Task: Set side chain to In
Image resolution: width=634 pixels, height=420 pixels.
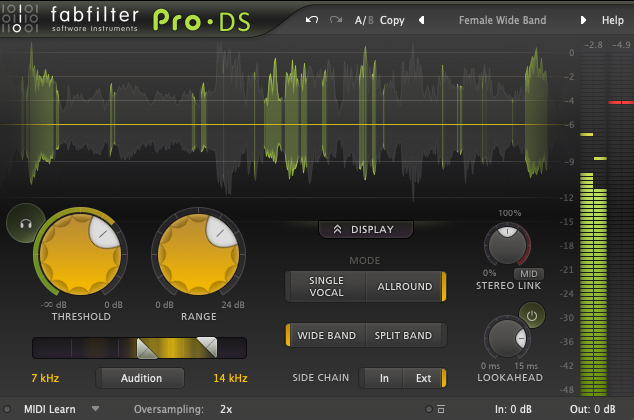Action: point(383,378)
